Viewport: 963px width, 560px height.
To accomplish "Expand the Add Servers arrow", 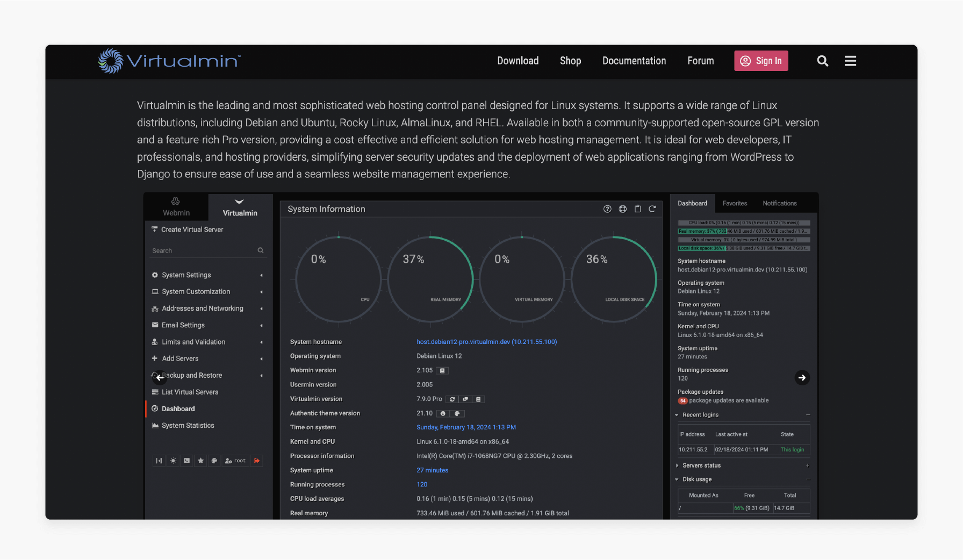I will click(262, 358).
